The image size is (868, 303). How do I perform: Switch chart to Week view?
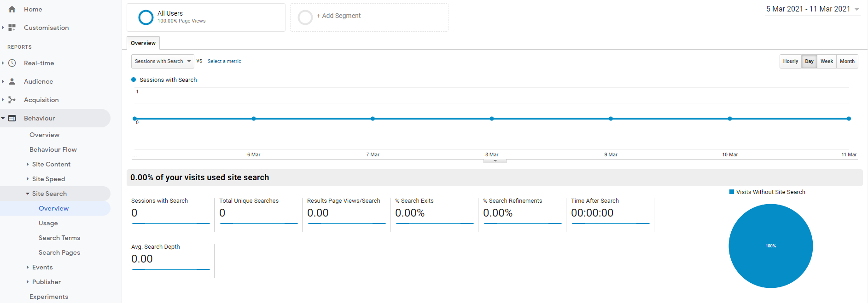point(827,61)
